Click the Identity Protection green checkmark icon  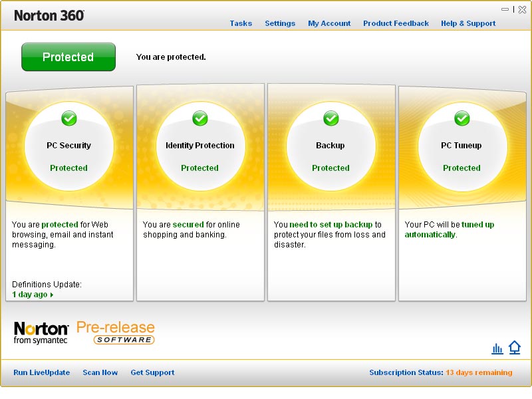(x=200, y=118)
